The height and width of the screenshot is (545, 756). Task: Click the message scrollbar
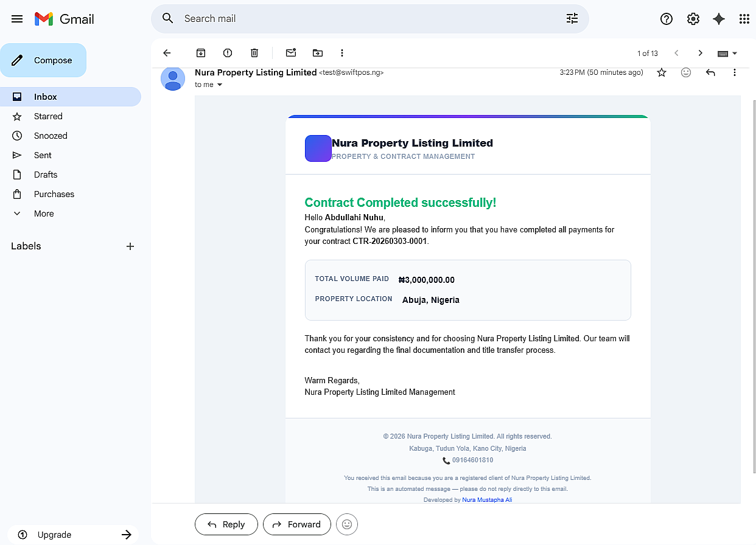click(x=754, y=286)
